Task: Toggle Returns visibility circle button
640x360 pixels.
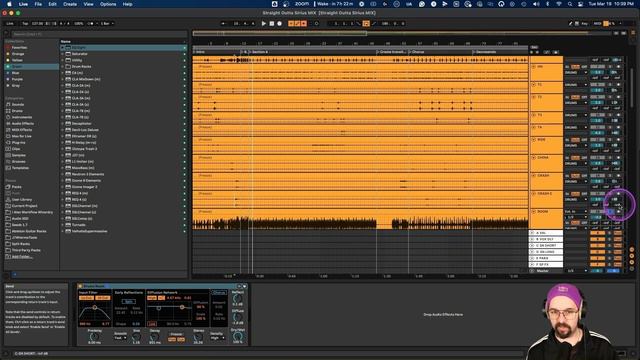Action: click(632, 256)
